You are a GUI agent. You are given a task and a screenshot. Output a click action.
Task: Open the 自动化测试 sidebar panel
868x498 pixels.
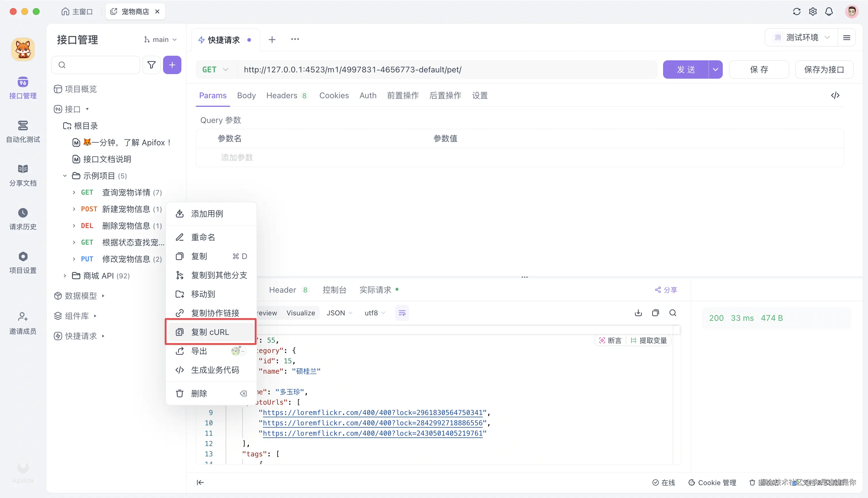23,132
